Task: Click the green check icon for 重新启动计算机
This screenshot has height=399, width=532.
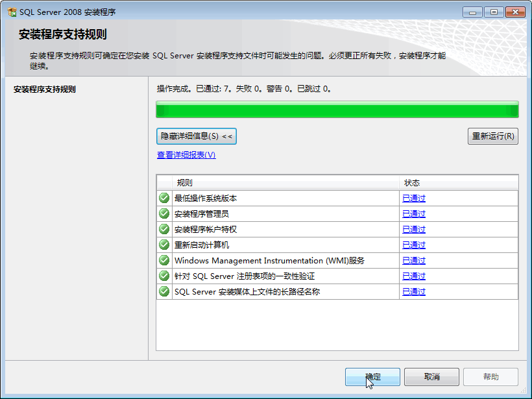Action: (164, 245)
